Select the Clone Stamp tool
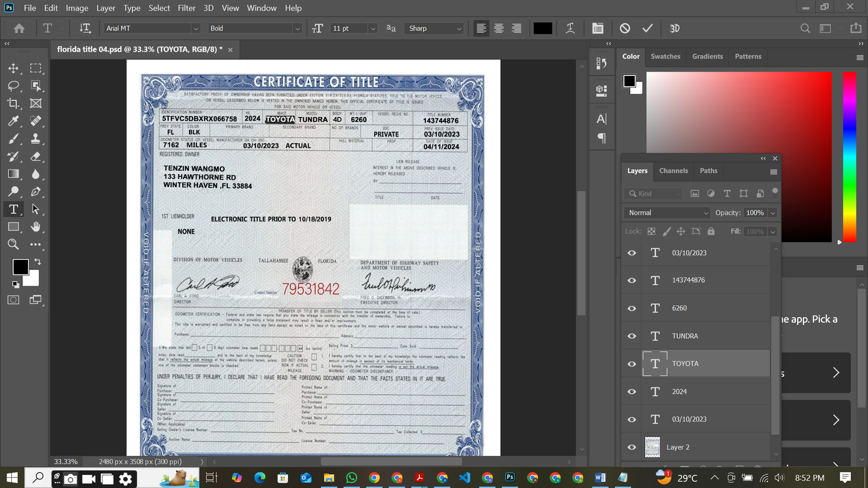868x488 pixels. tap(36, 138)
